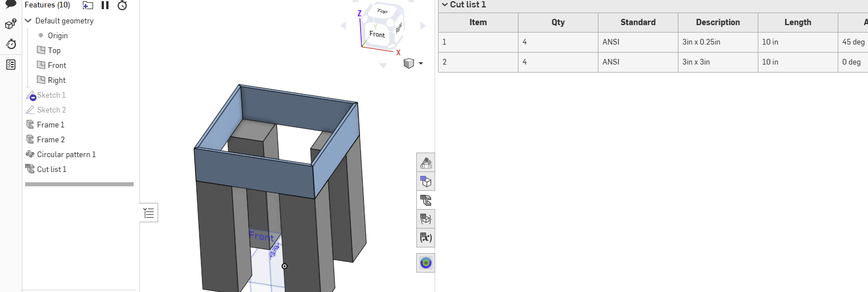This screenshot has height=292, width=868.
Task: Select the '3in x 3in' description cell
Action: pyautogui.click(x=718, y=62)
